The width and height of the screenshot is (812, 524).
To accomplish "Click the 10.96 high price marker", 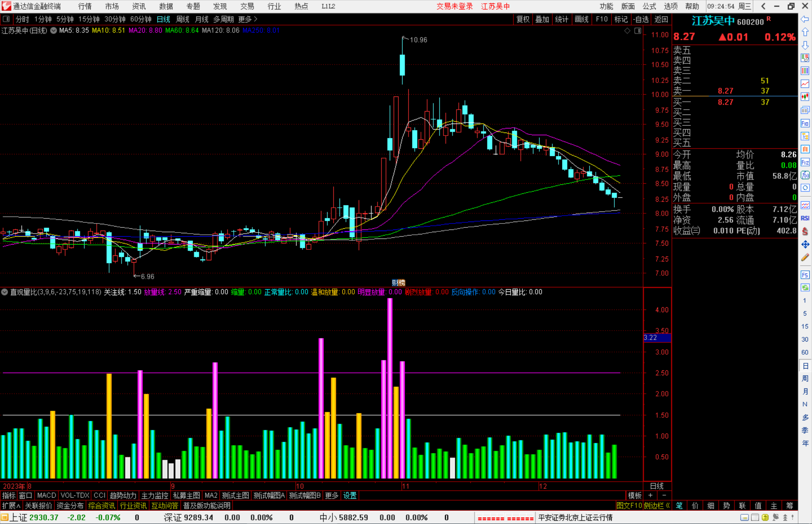I will [x=418, y=40].
